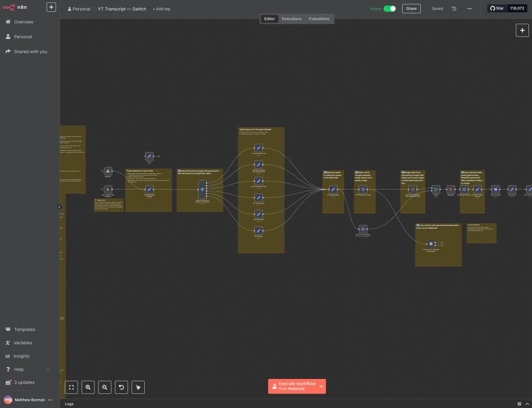Open the add-node plus panel button
The height and width of the screenshot is (408, 532).
pyautogui.click(x=522, y=30)
